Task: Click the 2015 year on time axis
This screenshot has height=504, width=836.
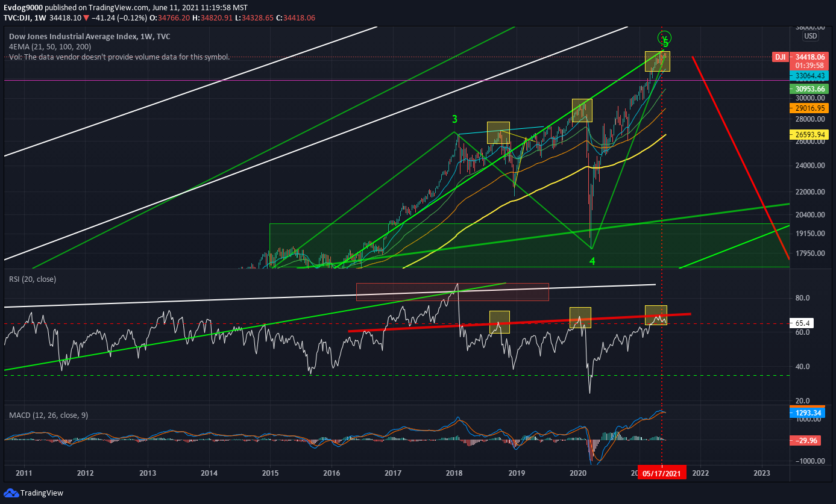Action: pos(271,473)
